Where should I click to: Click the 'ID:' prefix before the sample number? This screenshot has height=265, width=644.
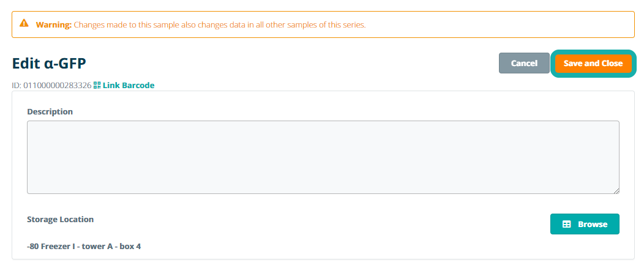[x=17, y=86]
